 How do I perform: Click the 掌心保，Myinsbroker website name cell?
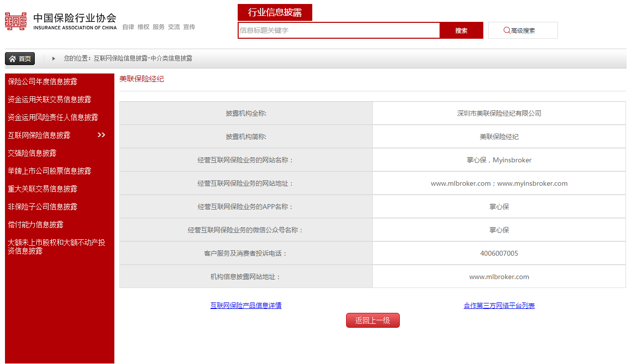coord(499,160)
